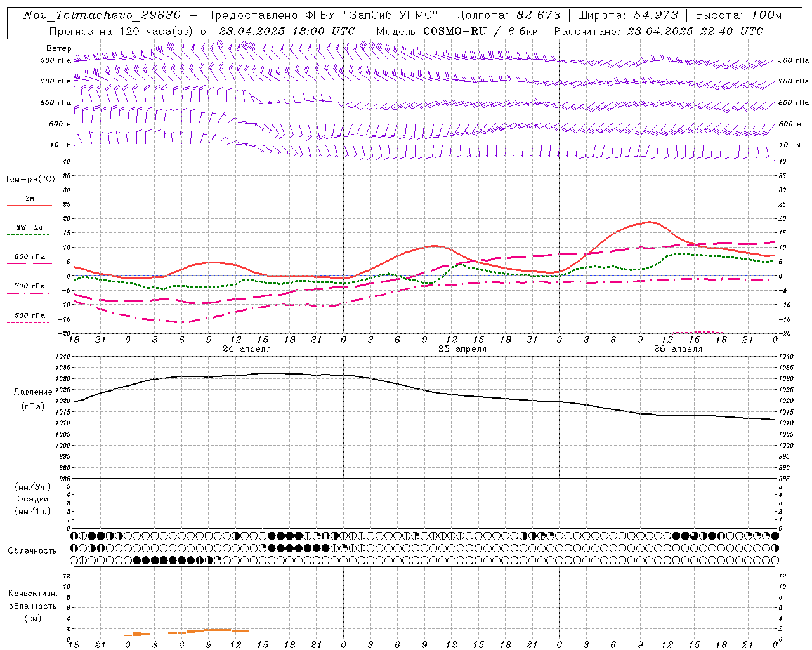Click the Конвективн. label
Image resolution: width=812 pixels, height=650 pixels.
pyautogui.click(x=32, y=594)
